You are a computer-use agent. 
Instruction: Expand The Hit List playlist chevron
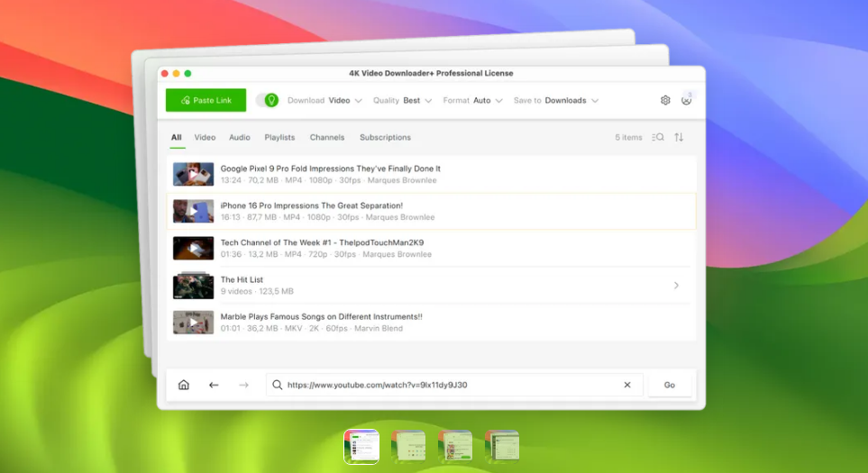(x=677, y=286)
